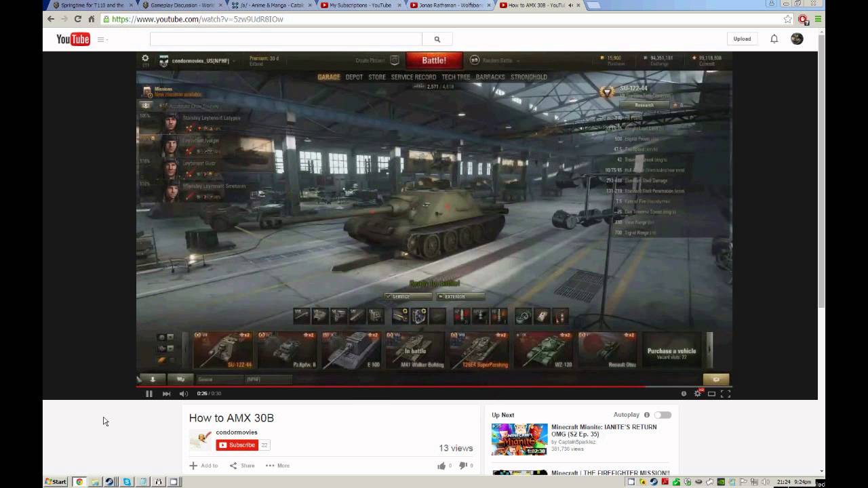Click the Autoplay info icon
Image resolution: width=868 pixels, height=488 pixels.
647,415
